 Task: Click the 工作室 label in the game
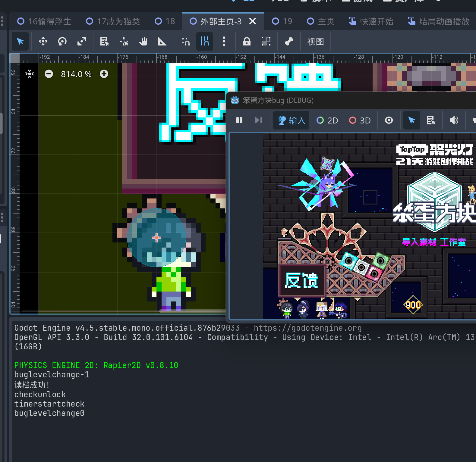[x=453, y=242]
